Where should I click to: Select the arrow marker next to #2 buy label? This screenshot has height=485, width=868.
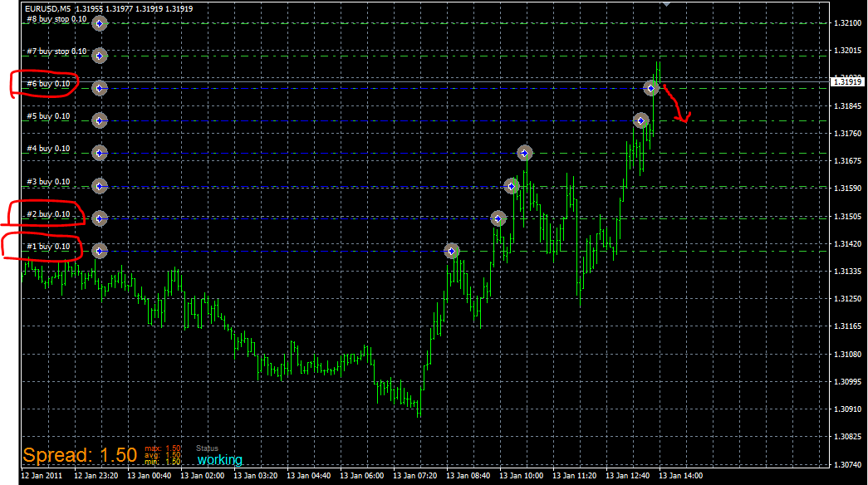click(x=100, y=218)
